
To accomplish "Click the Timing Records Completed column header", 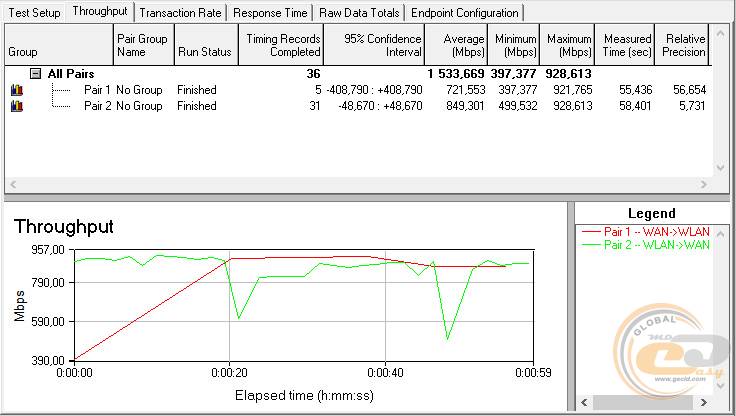I will [281, 45].
